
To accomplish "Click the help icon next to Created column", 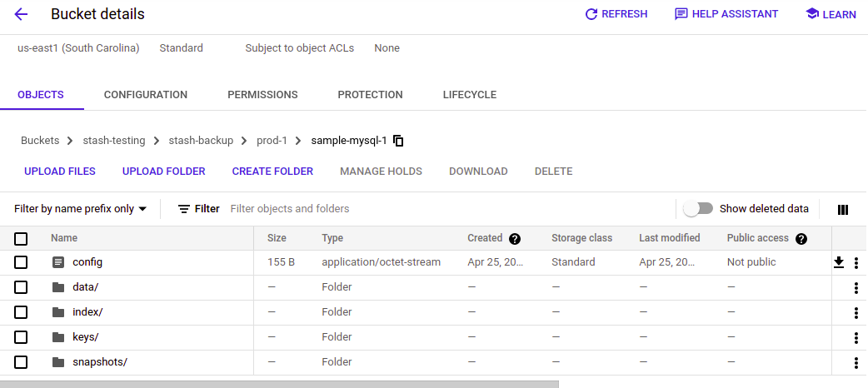I will [x=515, y=239].
